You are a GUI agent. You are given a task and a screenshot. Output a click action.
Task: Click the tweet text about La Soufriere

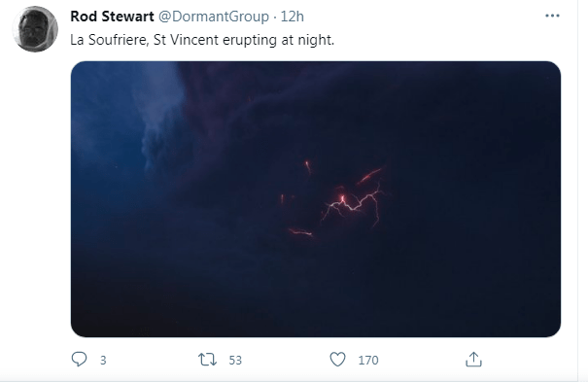[x=202, y=40]
